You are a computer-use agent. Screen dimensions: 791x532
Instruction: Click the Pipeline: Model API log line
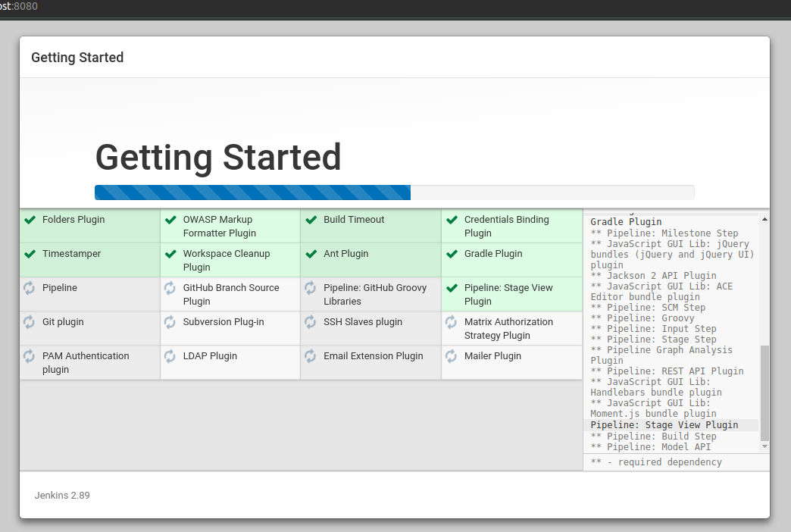[x=651, y=446]
